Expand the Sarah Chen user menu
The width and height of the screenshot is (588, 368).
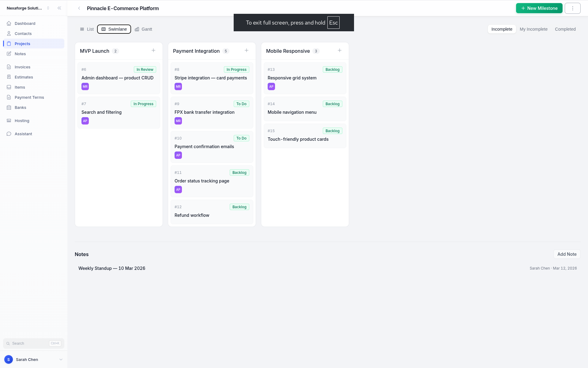tap(34, 359)
